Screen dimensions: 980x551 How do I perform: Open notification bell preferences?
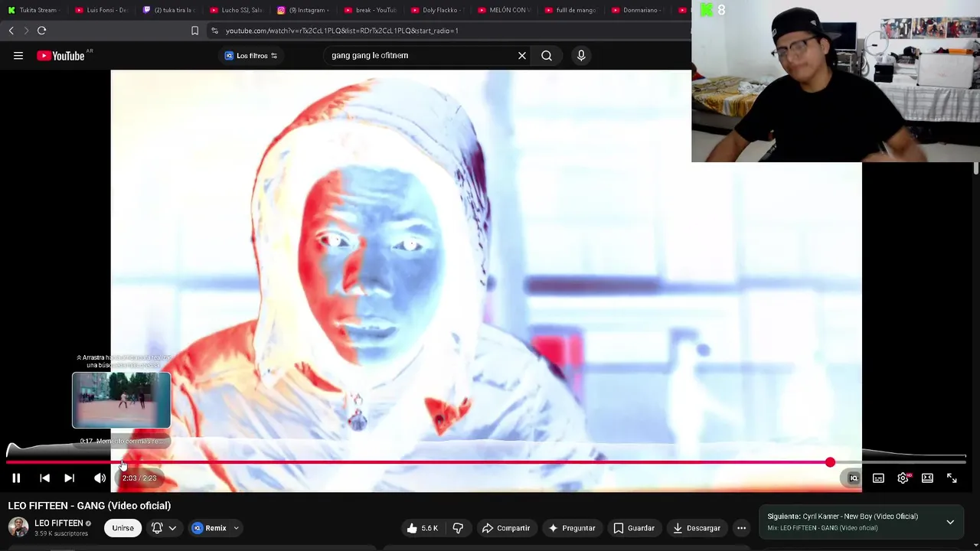(x=164, y=528)
